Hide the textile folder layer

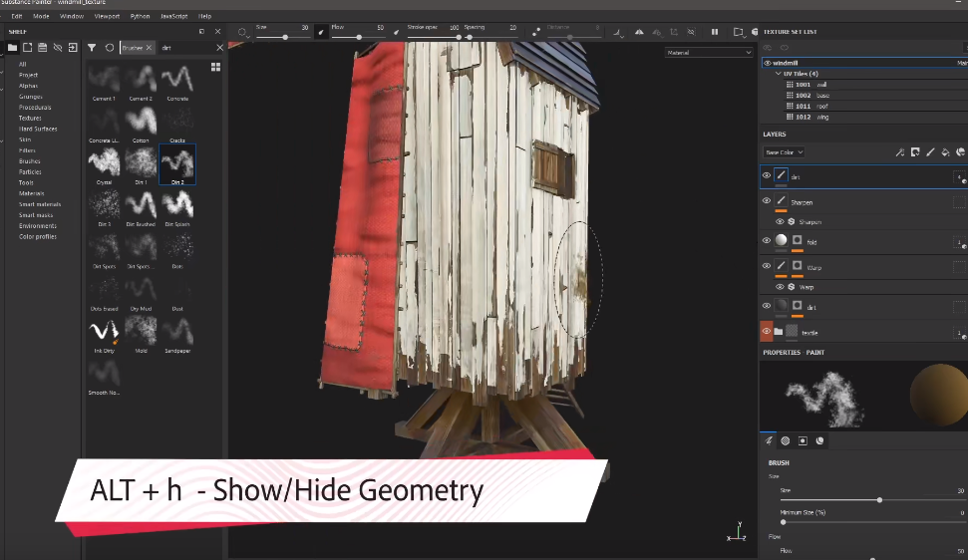pos(767,332)
